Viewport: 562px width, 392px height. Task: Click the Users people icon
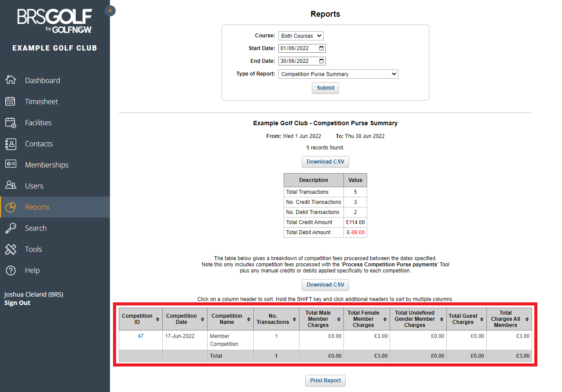[x=11, y=185]
